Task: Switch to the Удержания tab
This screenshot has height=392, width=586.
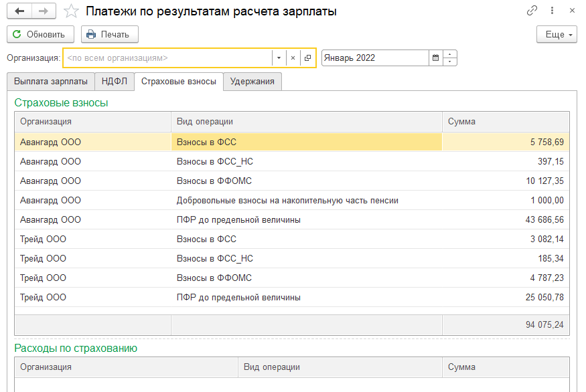Action: click(252, 82)
